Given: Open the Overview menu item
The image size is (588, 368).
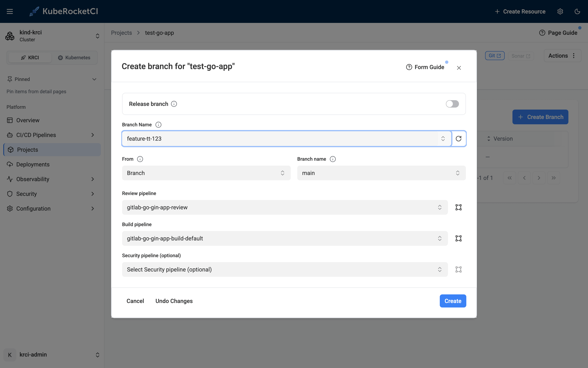Looking at the screenshot, I should [x=52, y=120].
